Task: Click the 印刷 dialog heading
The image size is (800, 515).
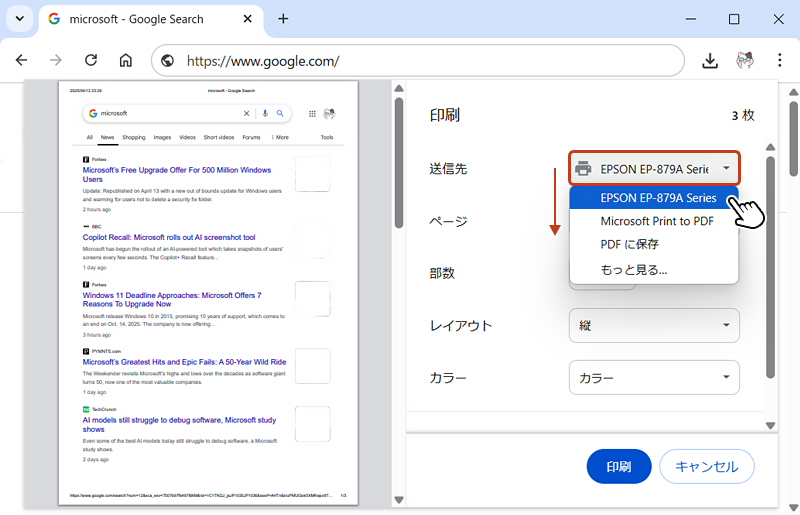Action: click(444, 115)
